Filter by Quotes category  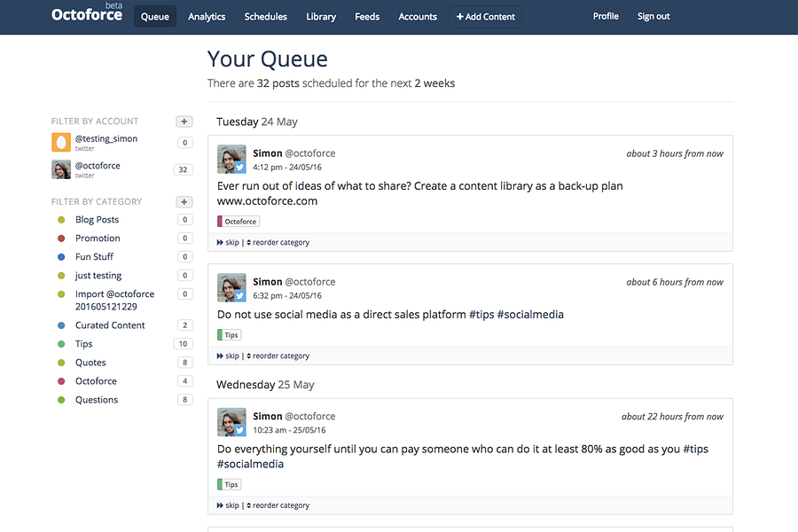point(90,363)
